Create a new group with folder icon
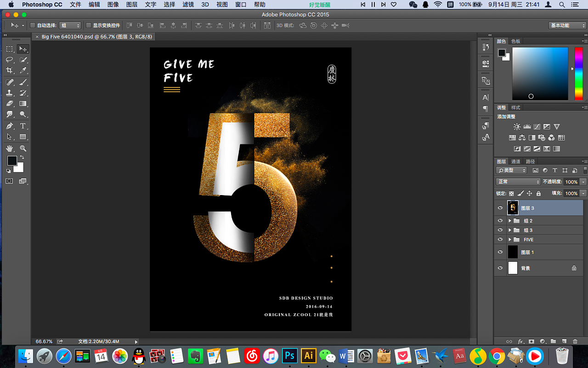The image size is (588, 368). point(553,341)
